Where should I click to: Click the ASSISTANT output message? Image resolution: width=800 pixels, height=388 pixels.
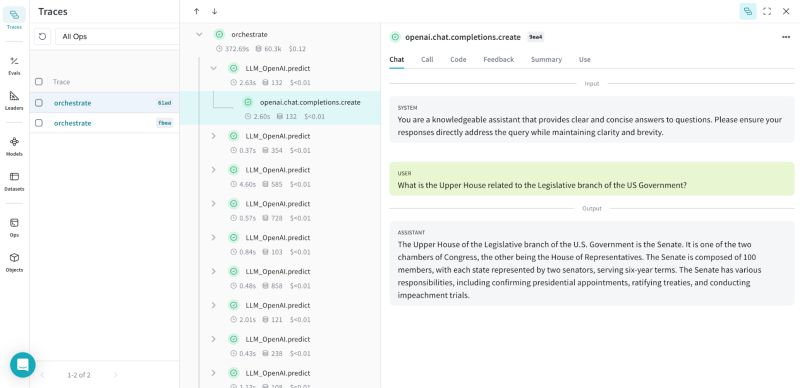pyautogui.click(x=592, y=263)
